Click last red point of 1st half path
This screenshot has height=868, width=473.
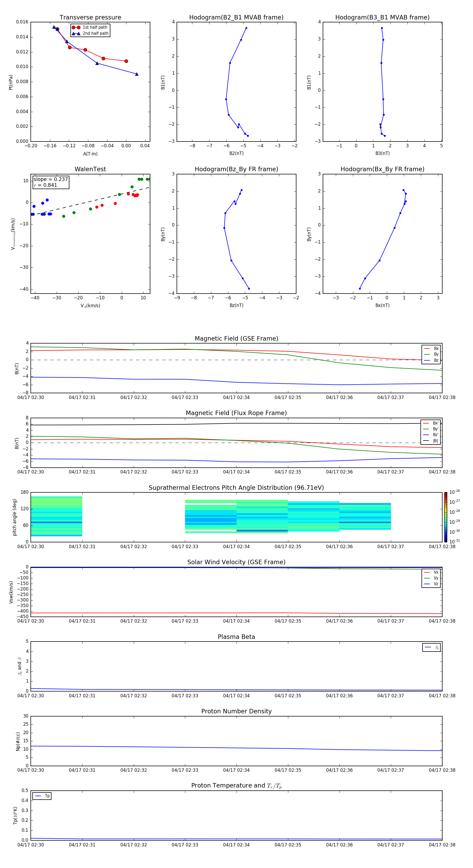(126, 61)
